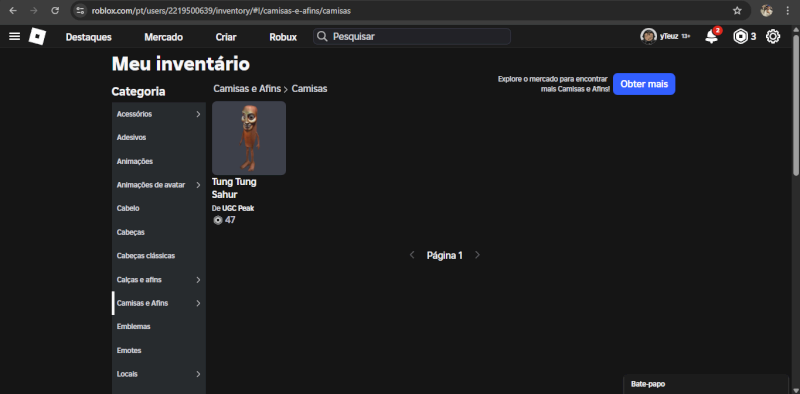View site information icon in address bar

[80, 11]
